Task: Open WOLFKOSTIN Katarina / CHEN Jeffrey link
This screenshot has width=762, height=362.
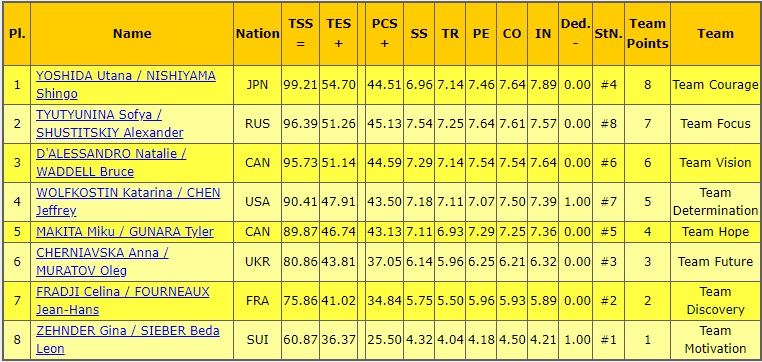Action: coord(128,201)
